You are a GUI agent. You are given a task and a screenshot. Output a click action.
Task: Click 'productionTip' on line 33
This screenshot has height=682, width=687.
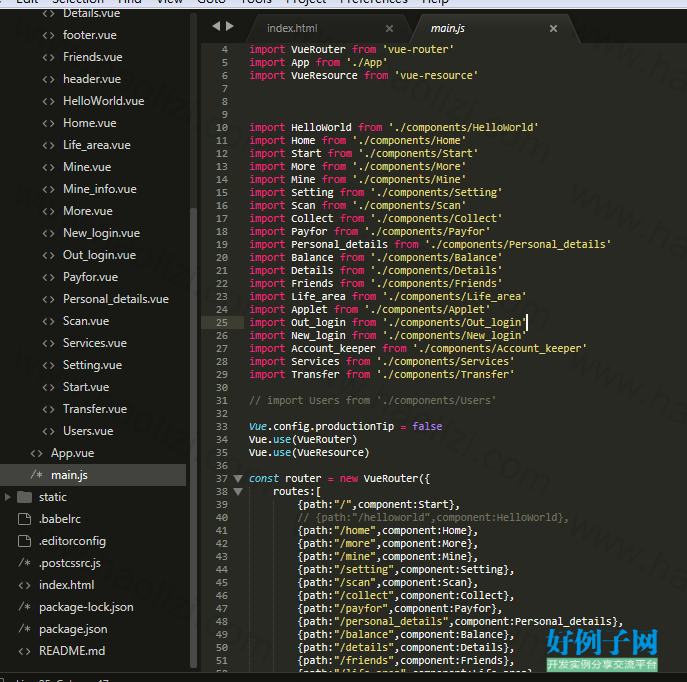354,427
